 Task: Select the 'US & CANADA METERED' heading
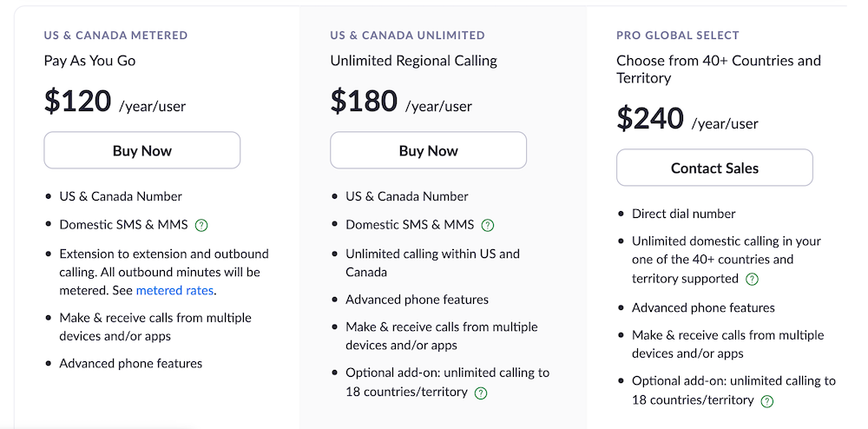(115, 36)
